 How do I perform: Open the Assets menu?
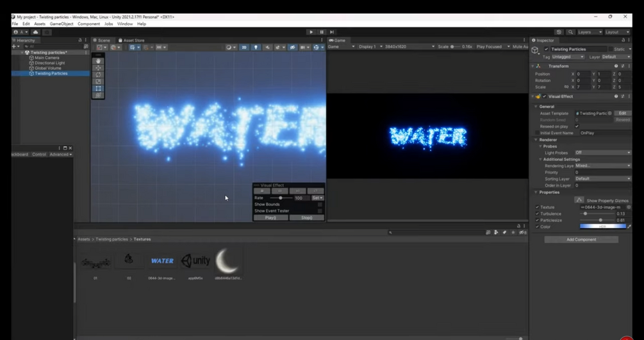(40, 24)
